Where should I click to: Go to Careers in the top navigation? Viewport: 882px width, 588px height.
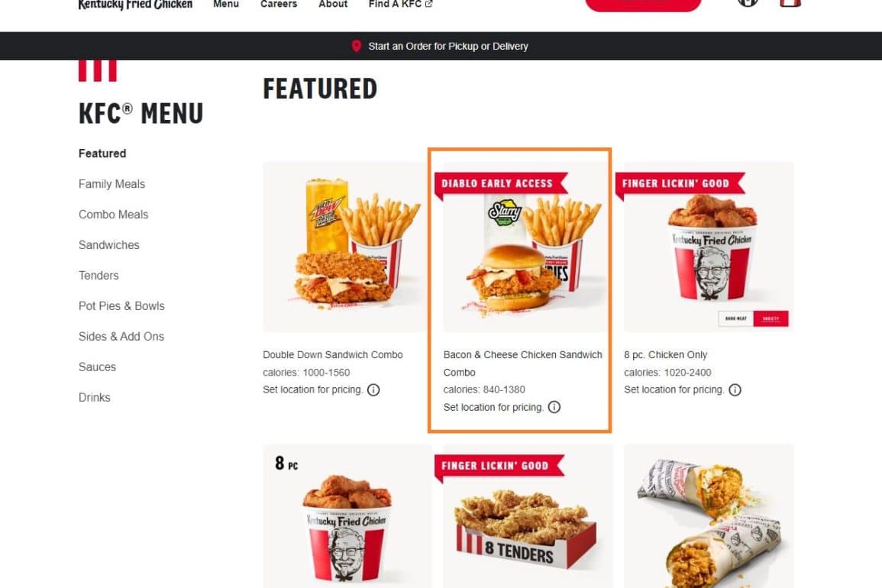(x=279, y=4)
